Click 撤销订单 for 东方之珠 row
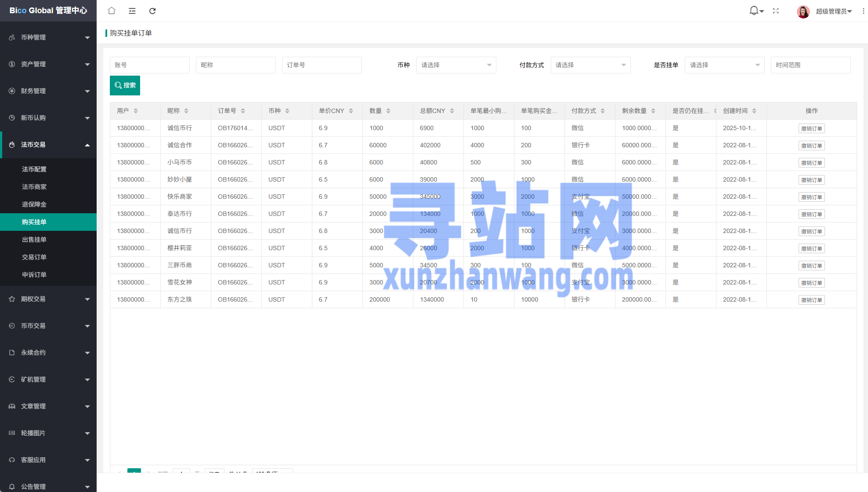The image size is (868, 492). point(811,300)
